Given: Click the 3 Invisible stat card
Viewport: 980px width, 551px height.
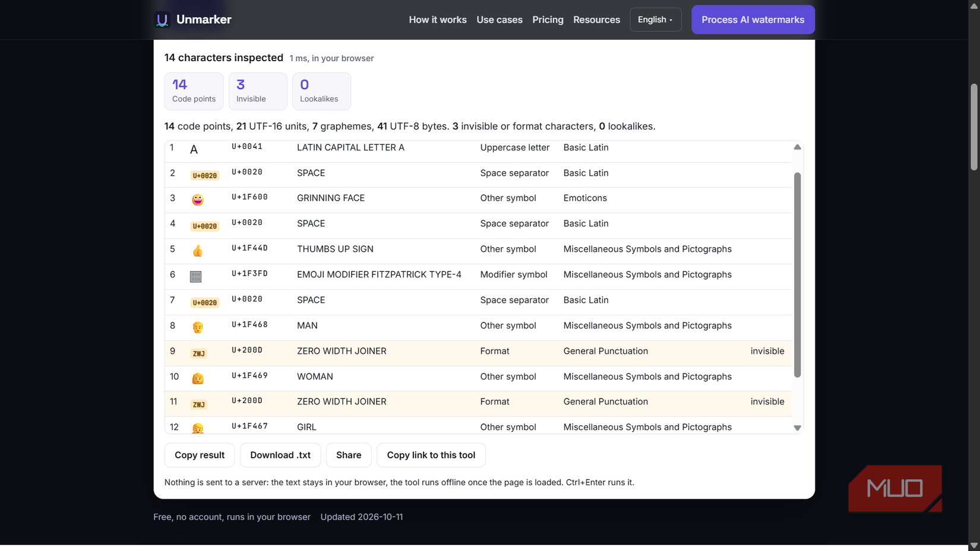Looking at the screenshot, I should point(258,91).
